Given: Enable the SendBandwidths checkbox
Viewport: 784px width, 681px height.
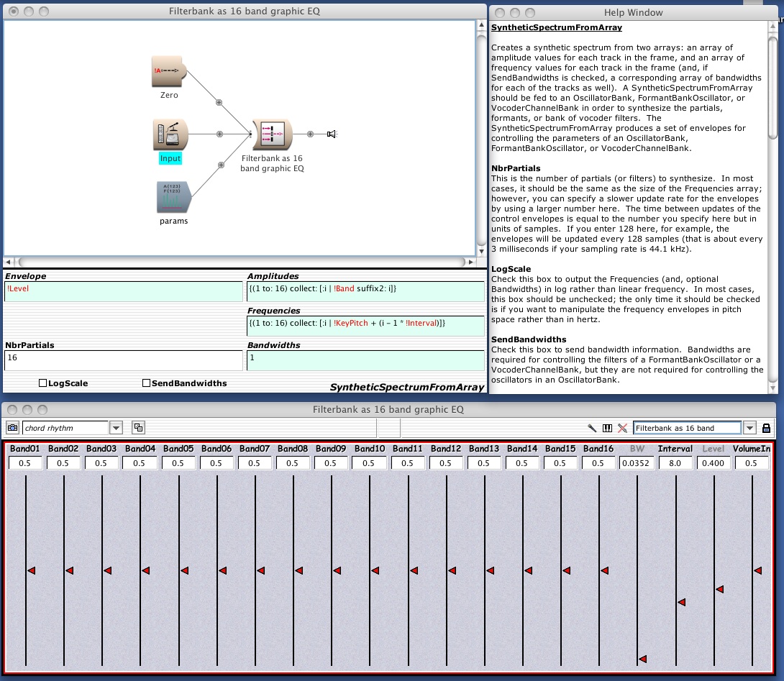Looking at the screenshot, I should click(x=146, y=383).
